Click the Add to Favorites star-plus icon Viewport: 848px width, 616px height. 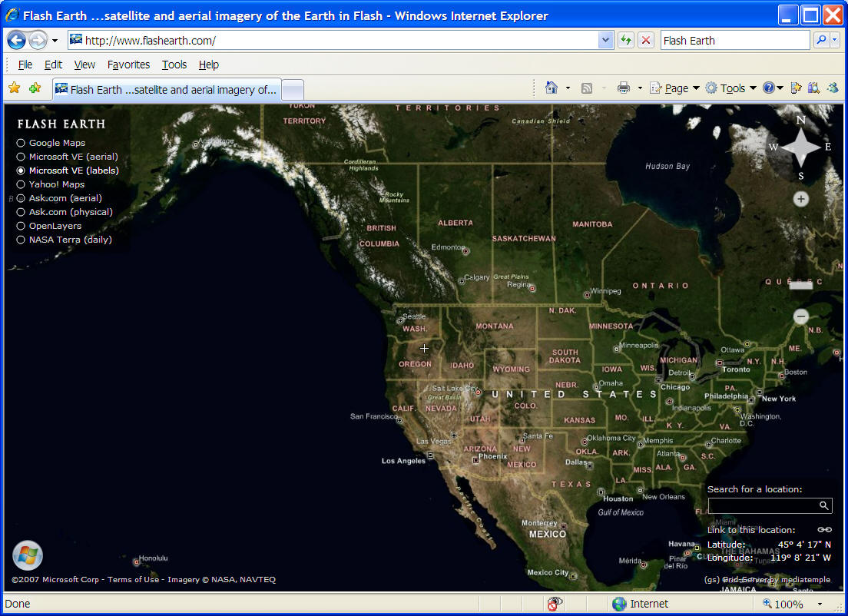(x=35, y=88)
